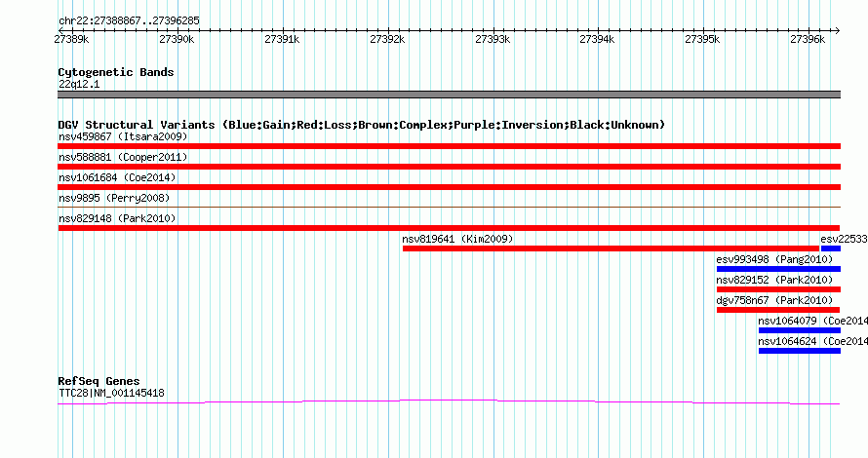
Task: Select the red nsv459867 loss bar
Action: point(449,146)
